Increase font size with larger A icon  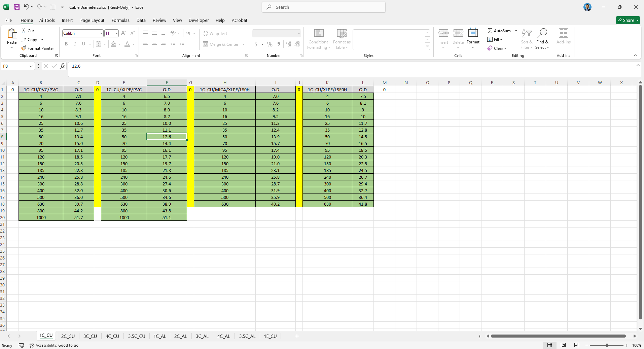[123, 33]
